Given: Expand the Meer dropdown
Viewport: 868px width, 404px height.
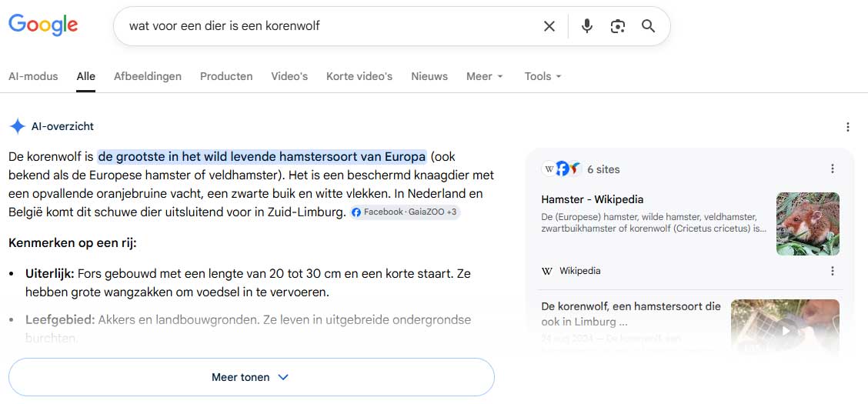Looking at the screenshot, I should [x=485, y=76].
